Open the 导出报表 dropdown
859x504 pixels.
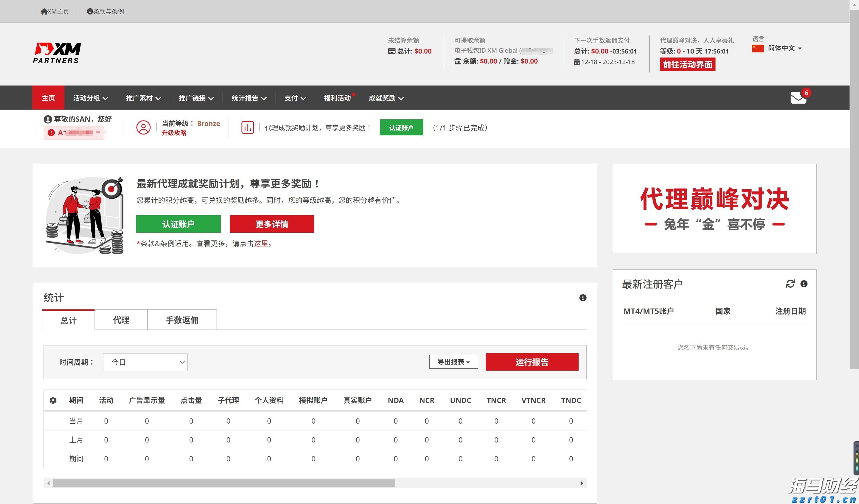[x=453, y=361]
